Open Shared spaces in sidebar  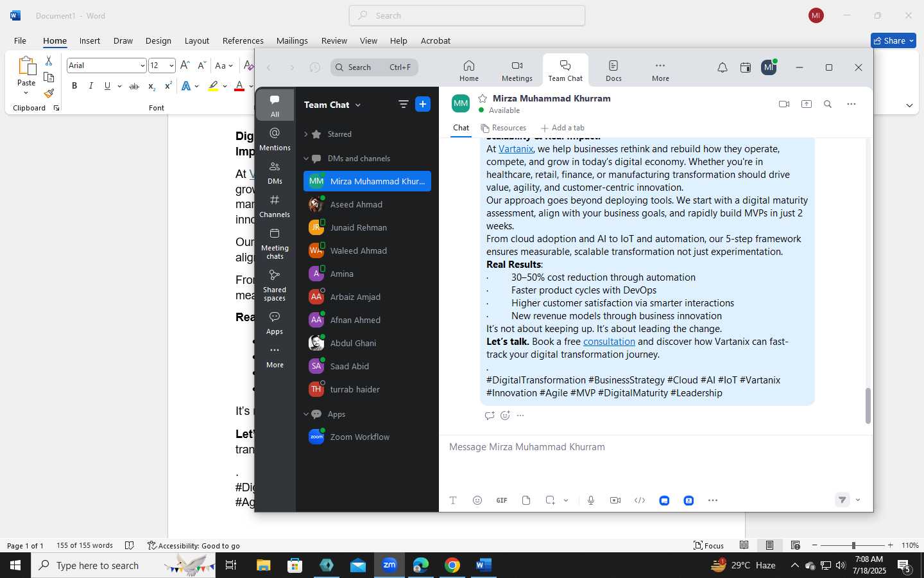pos(275,285)
